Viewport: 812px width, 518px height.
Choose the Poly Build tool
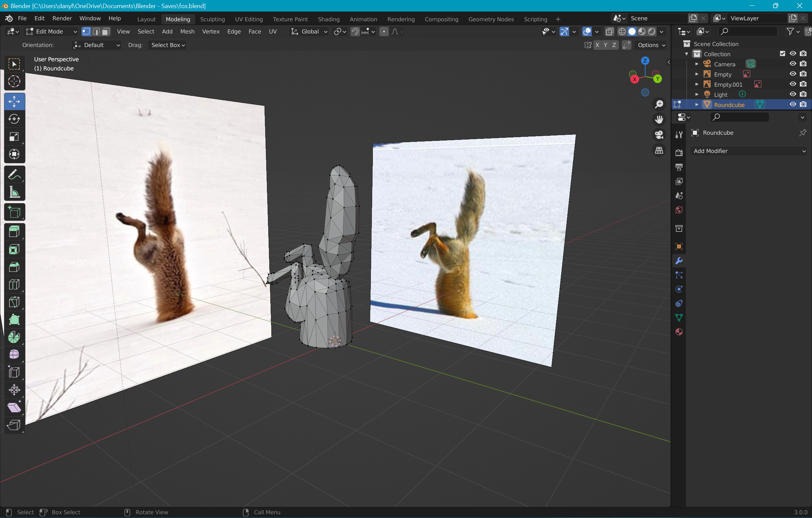click(x=14, y=320)
